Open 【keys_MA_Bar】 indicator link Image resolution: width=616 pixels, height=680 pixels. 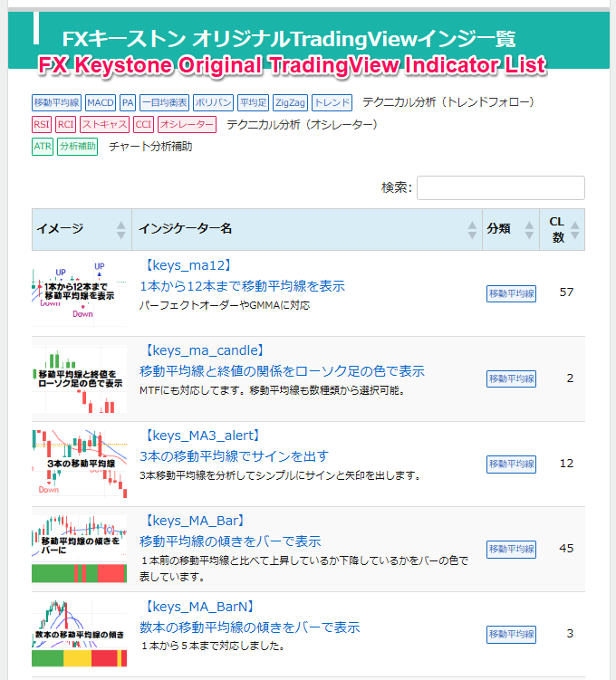pos(194,520)
